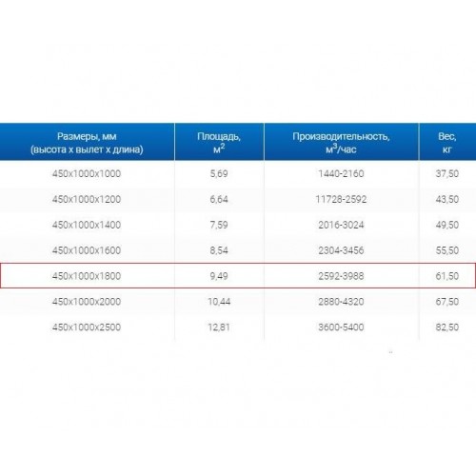The image size is (476, 476).
Task: Click the area value 9,49
Action: tap(219, 276)
